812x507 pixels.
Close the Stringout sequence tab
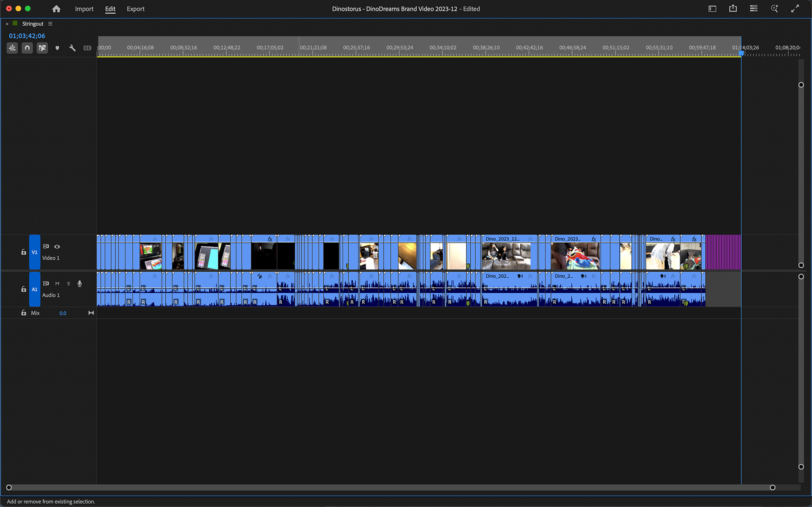7,24
